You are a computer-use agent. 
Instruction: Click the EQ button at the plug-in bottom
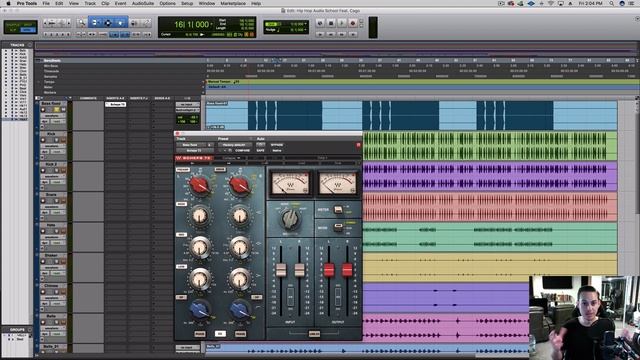tap(220, 334)
